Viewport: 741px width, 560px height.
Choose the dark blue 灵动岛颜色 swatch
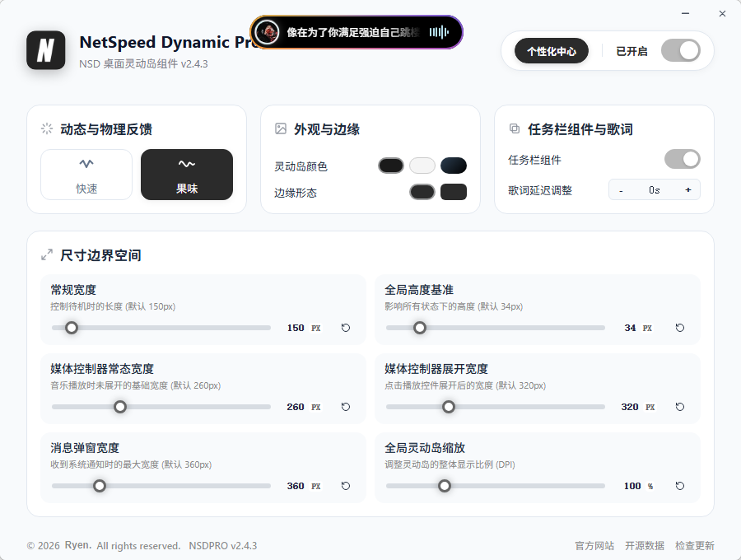pos(454,166)
